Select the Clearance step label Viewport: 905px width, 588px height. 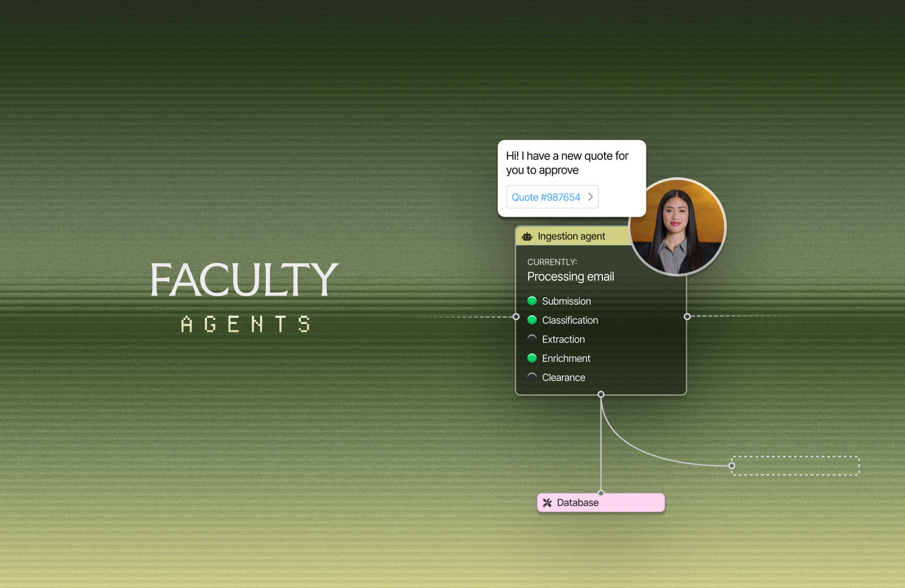pyautogui.click(x=563, y=378)
